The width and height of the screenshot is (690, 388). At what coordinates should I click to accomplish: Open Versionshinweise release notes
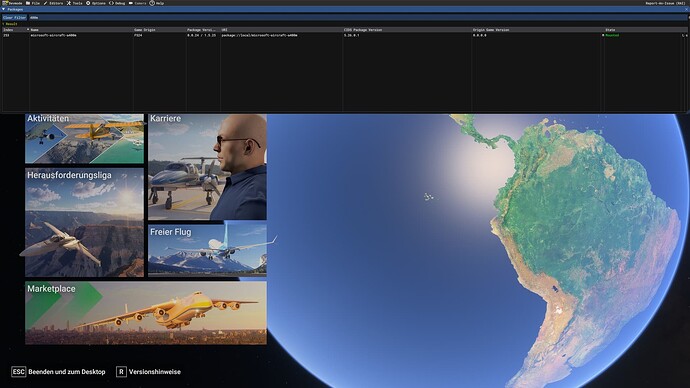(154, 372)
